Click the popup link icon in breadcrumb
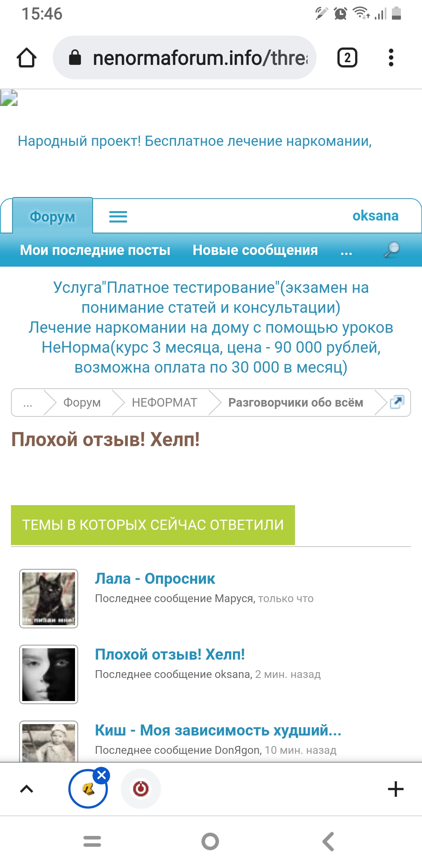The height and width of the screenshot is (868, 422). [x=397, y=402]
